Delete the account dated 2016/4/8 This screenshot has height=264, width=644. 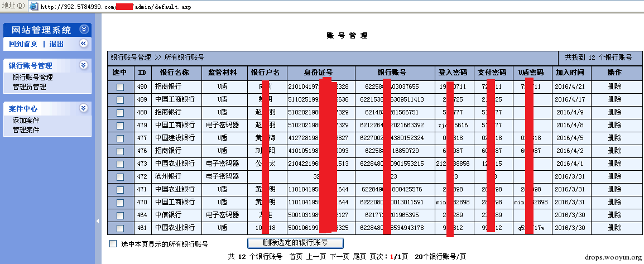614,125
